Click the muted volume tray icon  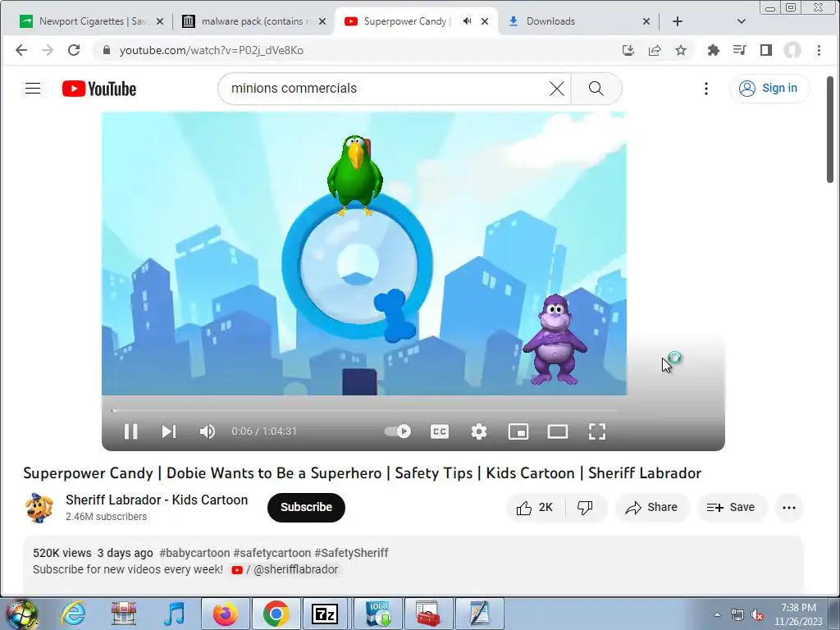(x=757, y=615)
